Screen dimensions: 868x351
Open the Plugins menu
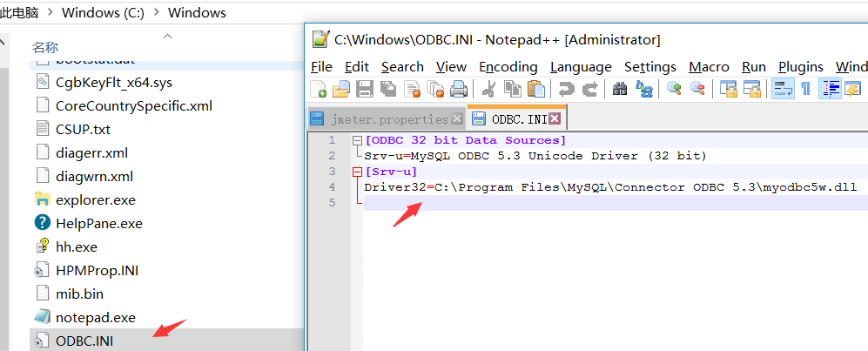tap(801, 67)
